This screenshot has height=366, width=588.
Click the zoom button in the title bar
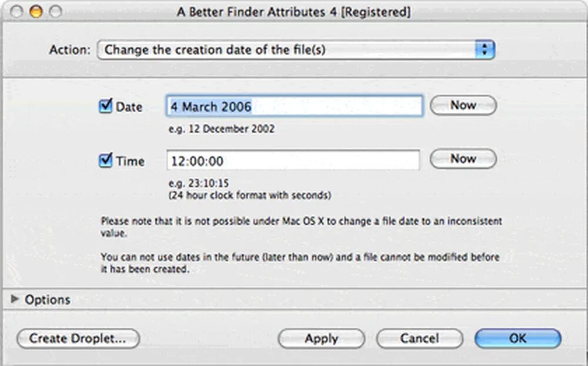55,12
